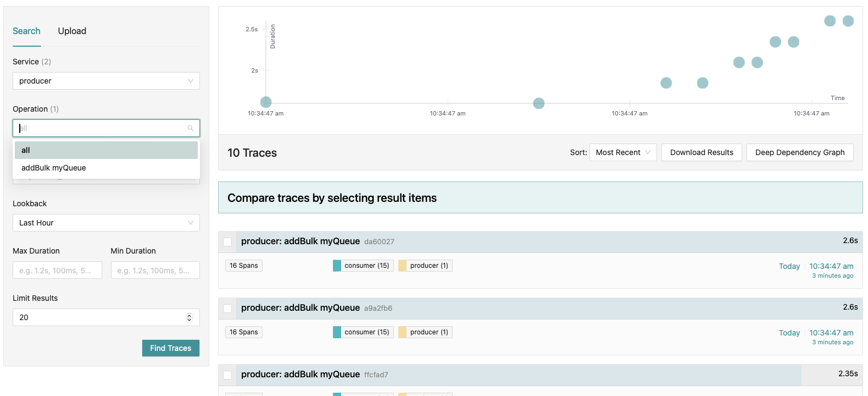Screen dimensions: 868x396
Task: Click the search magnifier icon in Operation field
Action: click(191, 128)
